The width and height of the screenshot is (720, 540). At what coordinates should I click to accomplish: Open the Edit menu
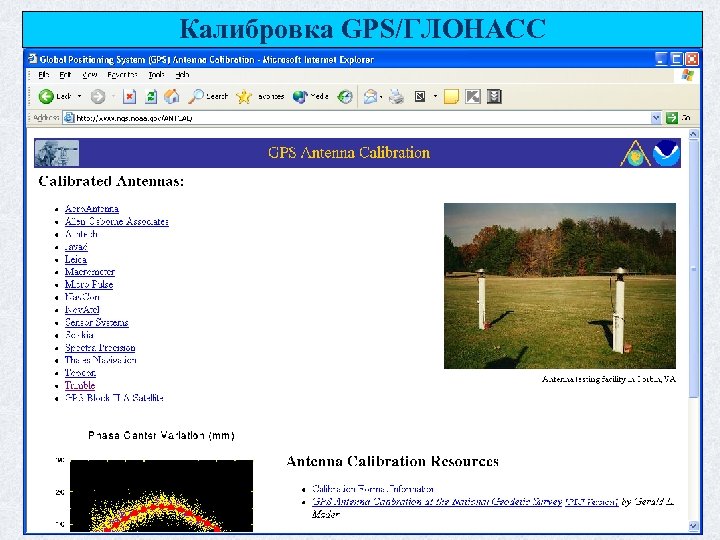click(x=65, y=74)
